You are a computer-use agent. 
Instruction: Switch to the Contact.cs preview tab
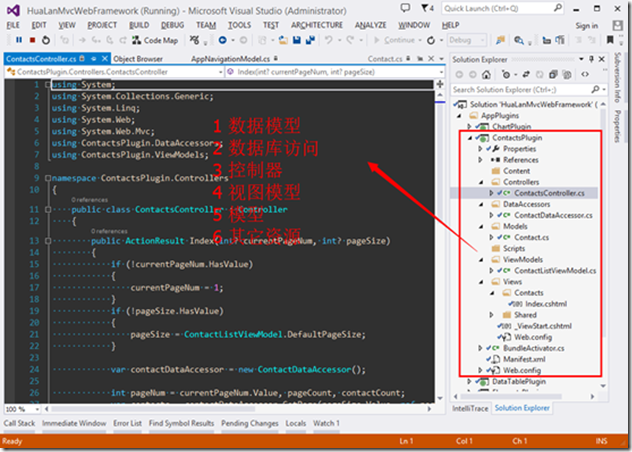(x=385, y=59)
